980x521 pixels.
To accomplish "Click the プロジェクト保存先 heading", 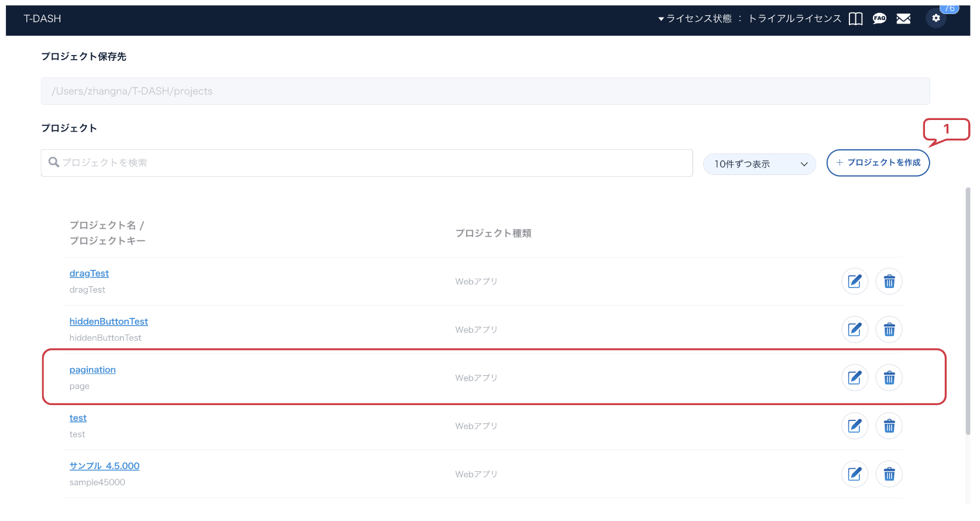I will coord(84,56).
